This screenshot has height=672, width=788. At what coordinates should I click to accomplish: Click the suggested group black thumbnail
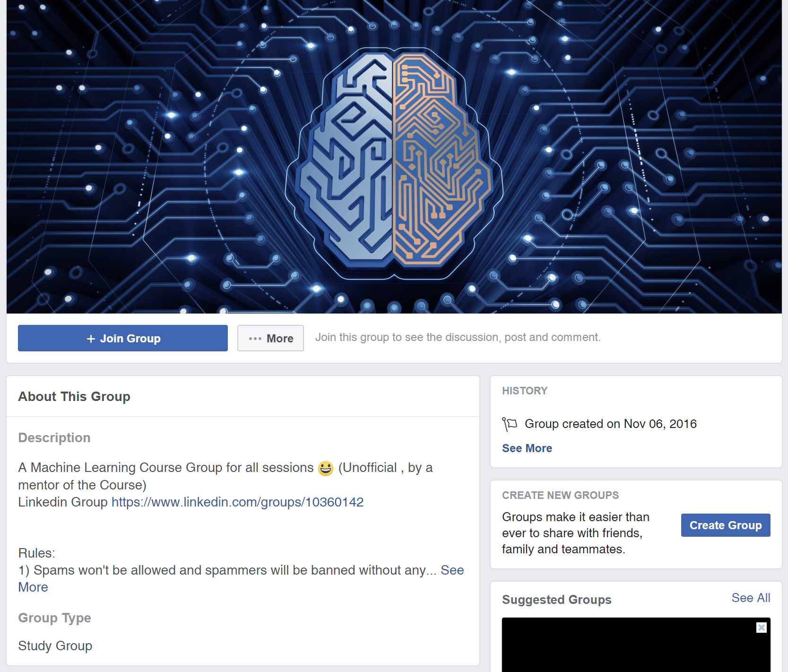coord(636,645)
